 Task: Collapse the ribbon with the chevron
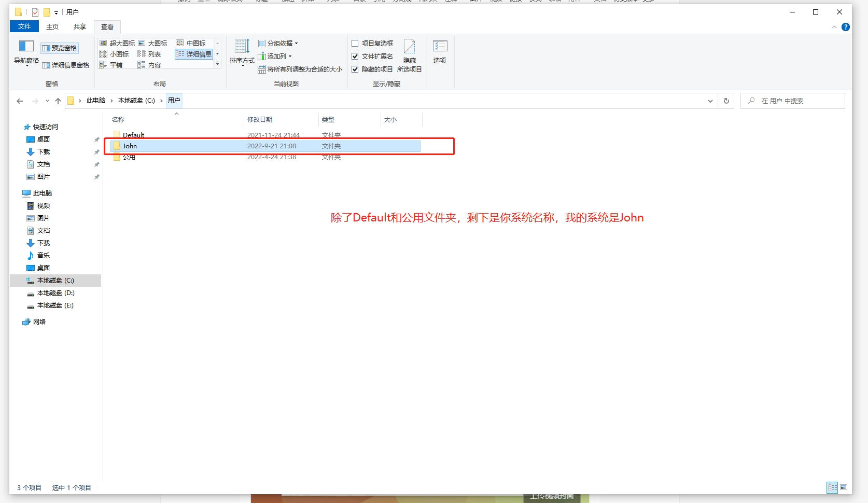(834, 27)
